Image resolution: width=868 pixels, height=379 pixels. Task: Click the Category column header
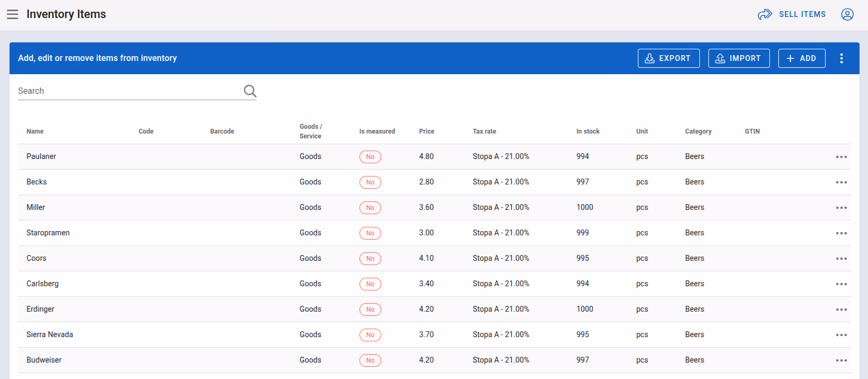click(x=698, y=131)
